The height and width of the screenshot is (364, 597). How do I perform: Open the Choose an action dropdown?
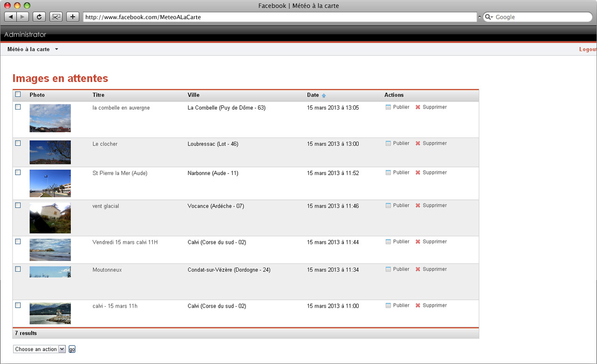[x=39, y=349]
